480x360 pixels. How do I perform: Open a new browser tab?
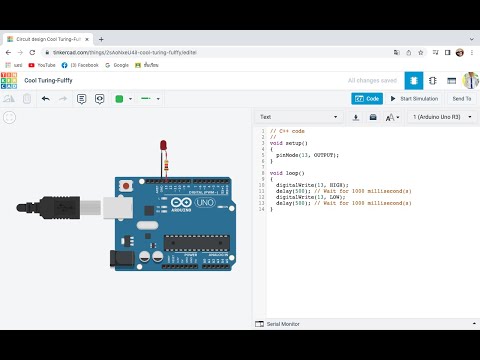(x=101, y=39)
